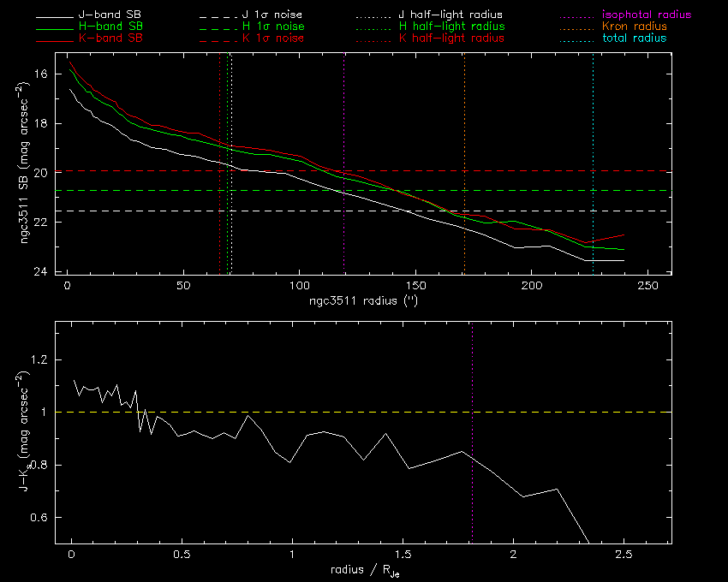Image resolution: width=728 pixels, height=582 pixels.
Task: Click the 250 tick label on the upper x-axis
Action: point(647,286)
